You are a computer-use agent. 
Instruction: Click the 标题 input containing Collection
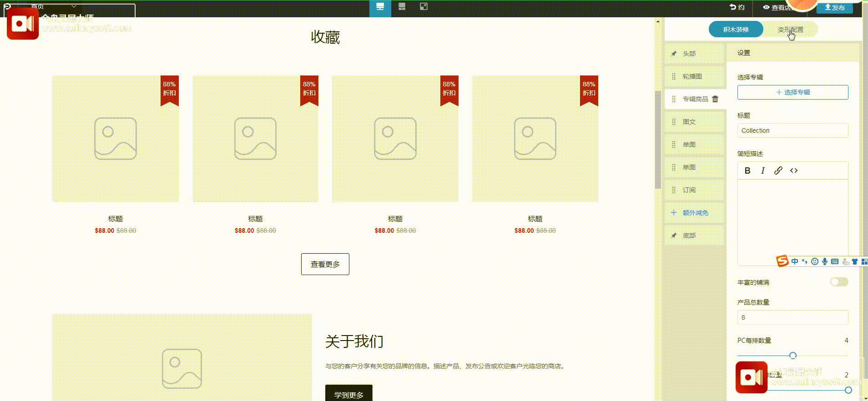(792, 130)
